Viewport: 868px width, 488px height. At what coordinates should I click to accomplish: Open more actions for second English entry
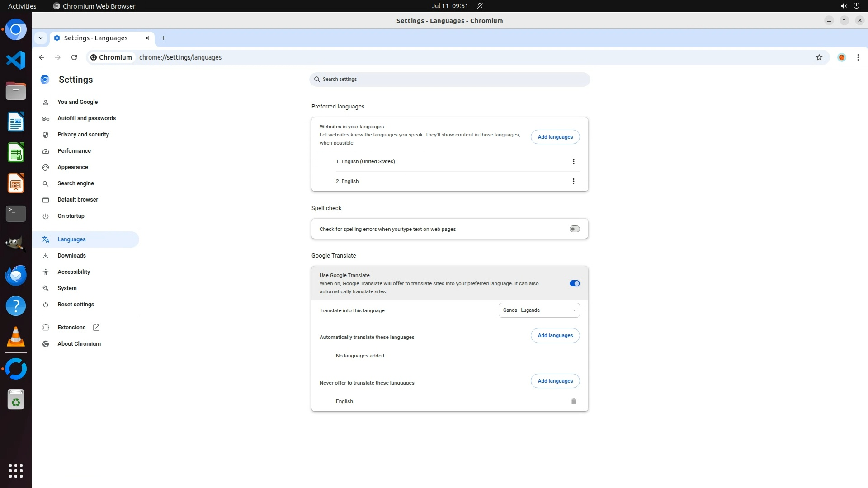pos(573,181)
